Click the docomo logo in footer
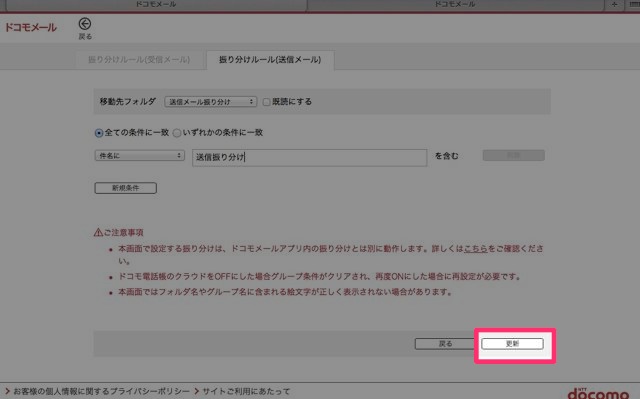The height and width of the screenshot is (399, 640). pos(598,393)
